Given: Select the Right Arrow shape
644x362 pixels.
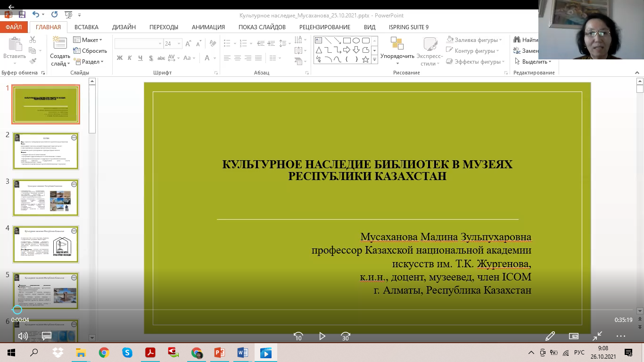Looking at the screenshot, I should pos(347,50).
